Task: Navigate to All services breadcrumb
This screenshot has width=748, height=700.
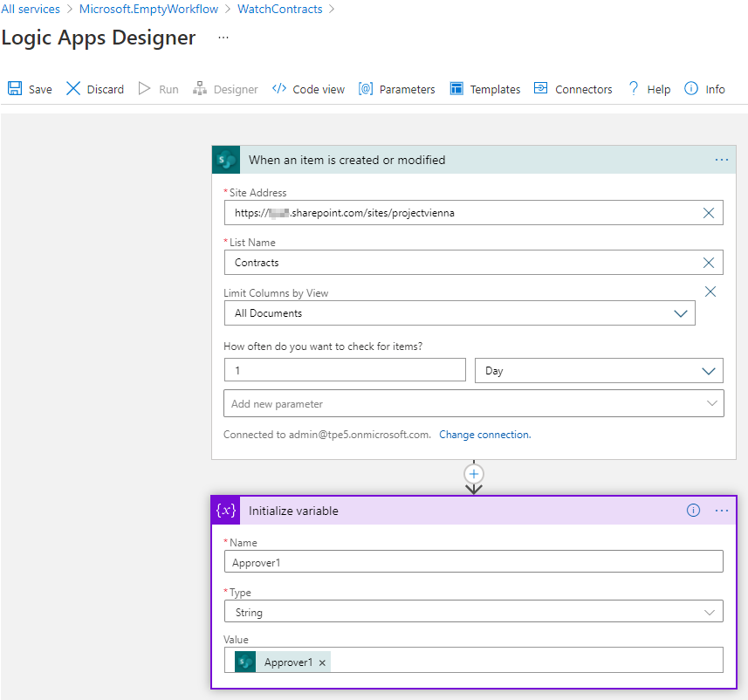Action: coord(31,10)
